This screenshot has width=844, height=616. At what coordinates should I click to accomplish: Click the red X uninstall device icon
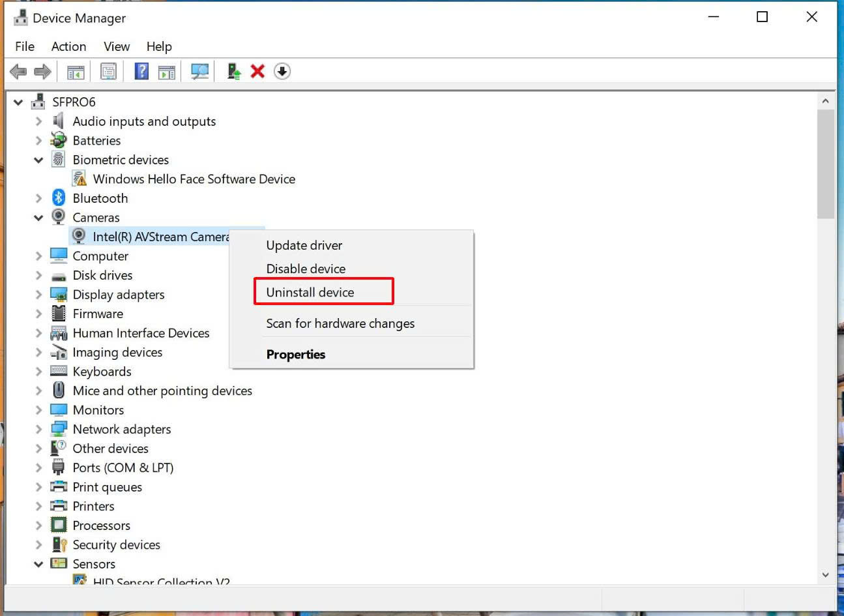coord(257,71)
